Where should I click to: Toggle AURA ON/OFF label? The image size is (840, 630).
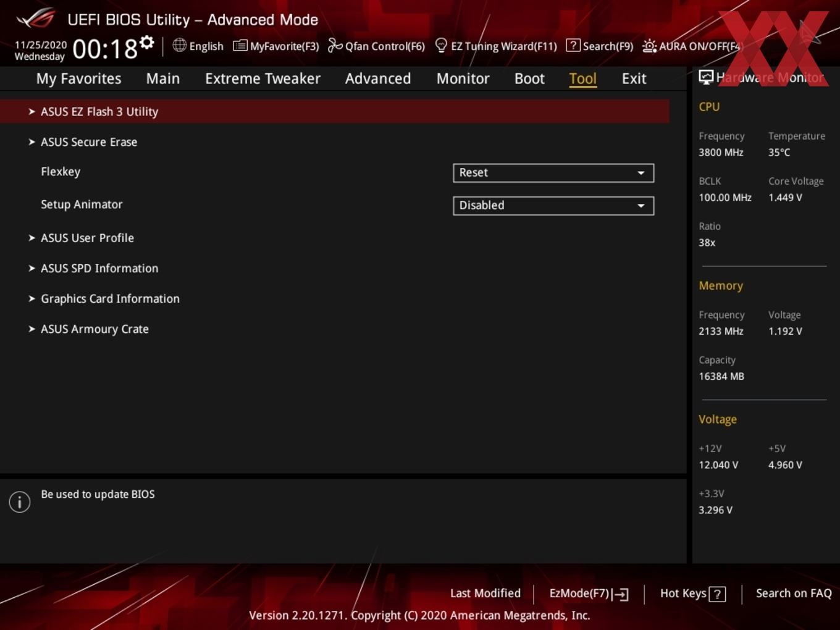[x=699, y=46]
